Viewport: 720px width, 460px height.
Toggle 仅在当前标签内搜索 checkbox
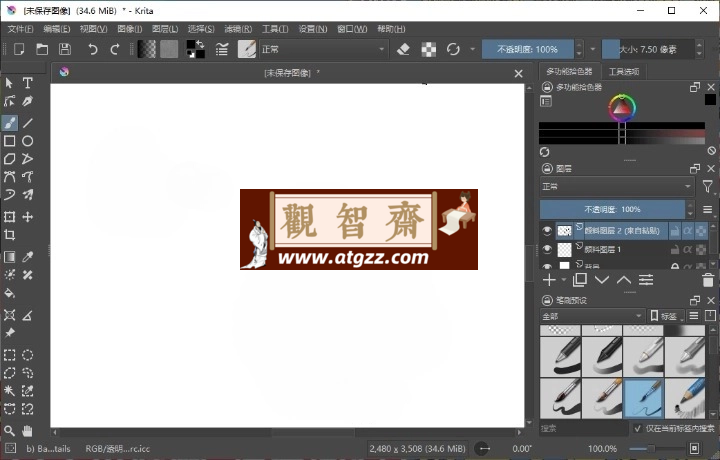pos(637,428)
